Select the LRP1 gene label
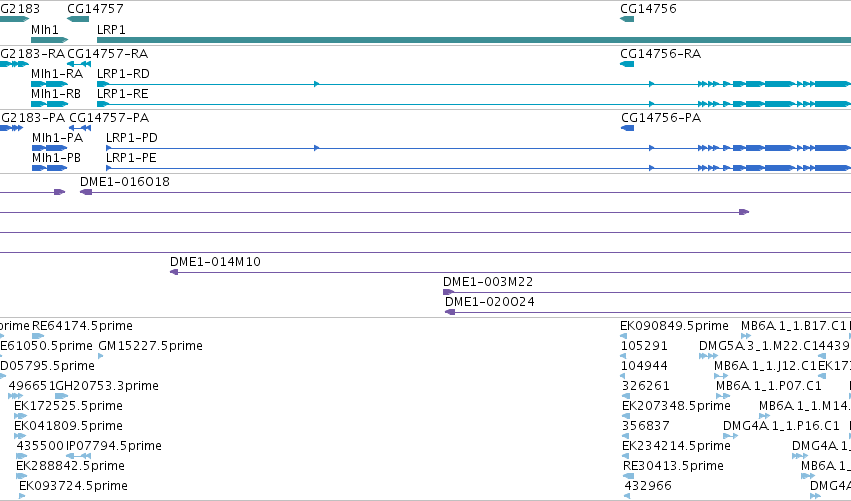Viewport: 851px width, 501px height. point(111,29)
